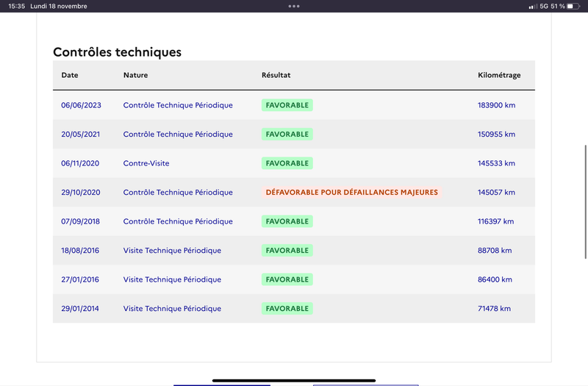Click mileage 71478 km

pyautogui.click(x=494, y=309)
